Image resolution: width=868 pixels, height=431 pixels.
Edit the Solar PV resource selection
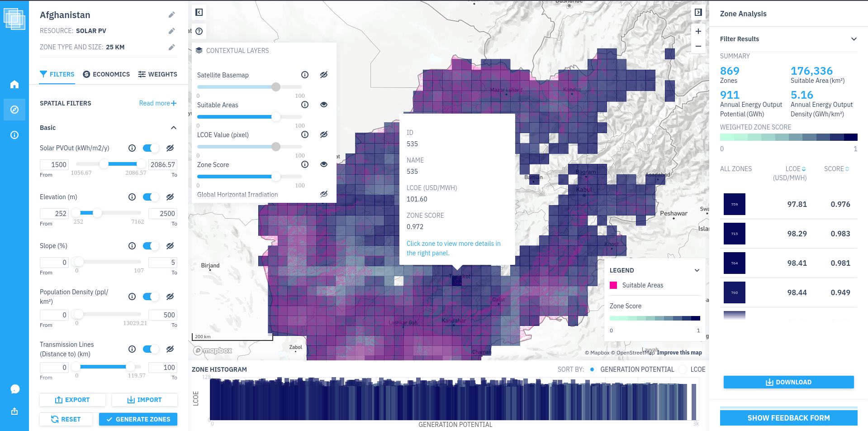tap(171, 31)
